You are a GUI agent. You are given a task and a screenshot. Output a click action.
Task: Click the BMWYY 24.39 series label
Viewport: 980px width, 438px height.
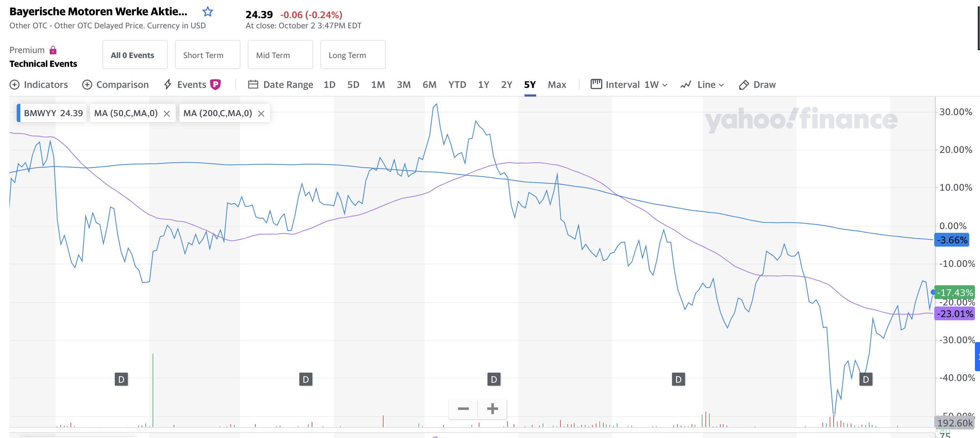point(53,113)
